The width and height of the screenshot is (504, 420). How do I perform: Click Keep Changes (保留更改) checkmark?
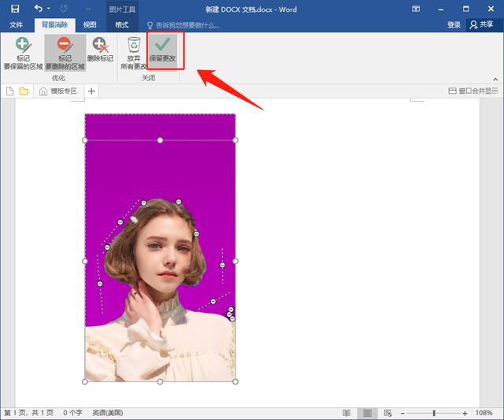[x=162, y=50]
